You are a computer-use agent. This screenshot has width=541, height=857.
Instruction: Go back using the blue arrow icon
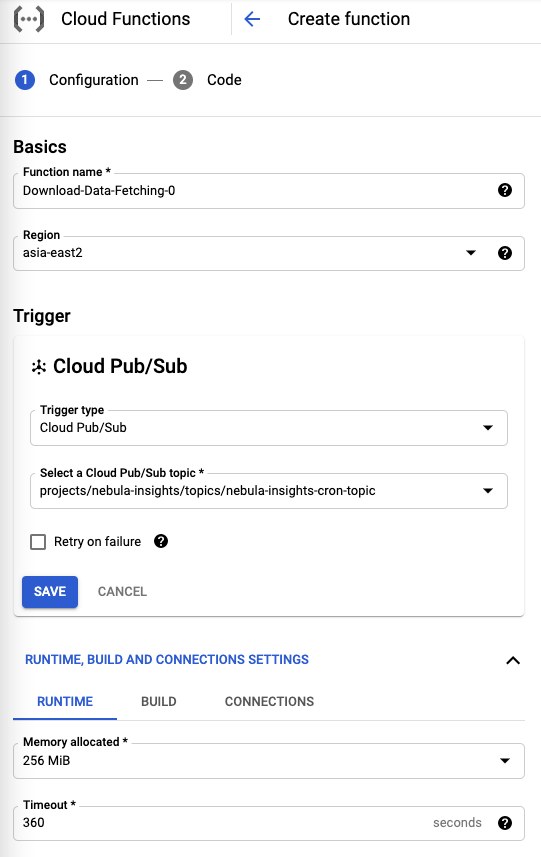click(252, 19)
